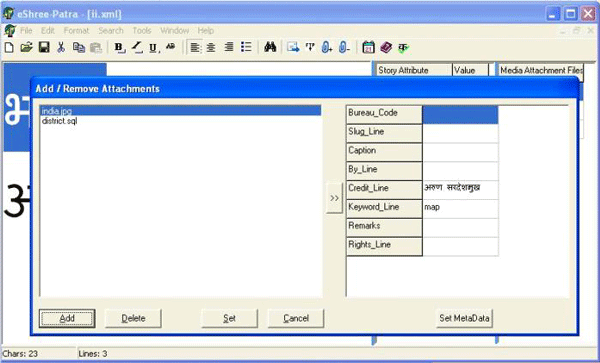The height and width of the screenshot is (363, 600).
Task: Save the file with the floppy icon
Action: click(x=44, y=47)
